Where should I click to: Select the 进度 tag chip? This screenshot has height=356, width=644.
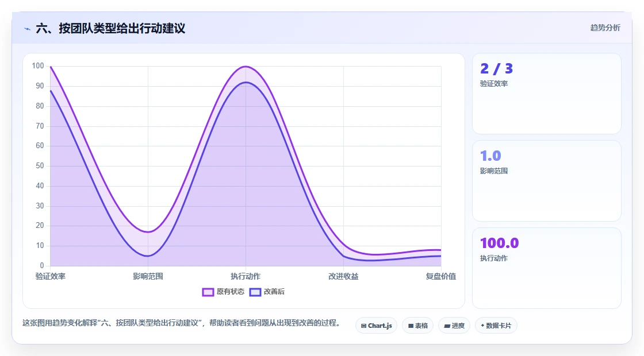click(x=454, y=326)
